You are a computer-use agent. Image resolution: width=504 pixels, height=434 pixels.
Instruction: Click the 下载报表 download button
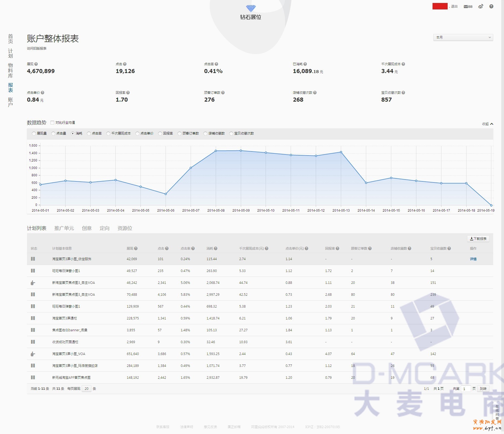tap(478, 239)
